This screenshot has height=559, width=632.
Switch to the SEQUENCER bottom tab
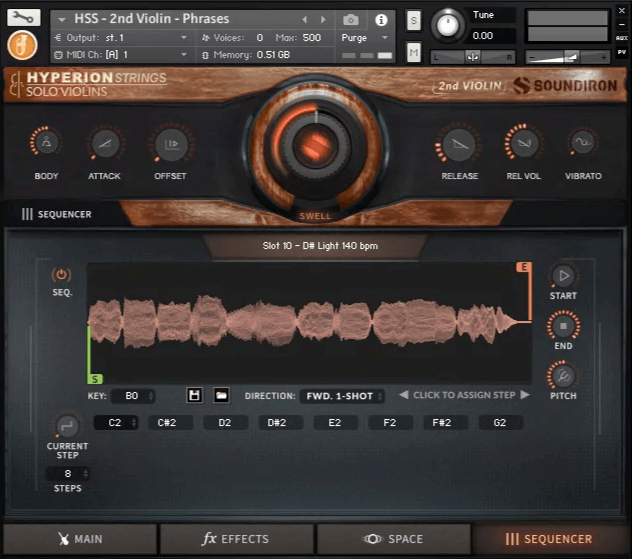coord(549,539)
